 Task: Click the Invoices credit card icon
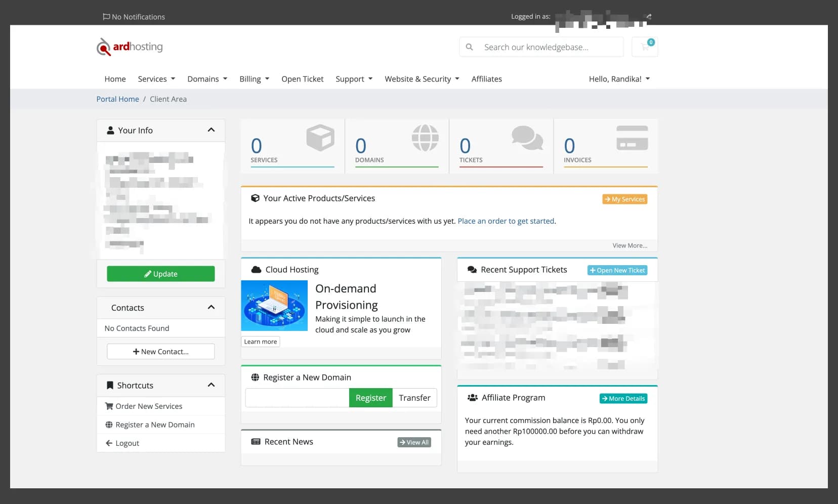click(x=632, y=138)
